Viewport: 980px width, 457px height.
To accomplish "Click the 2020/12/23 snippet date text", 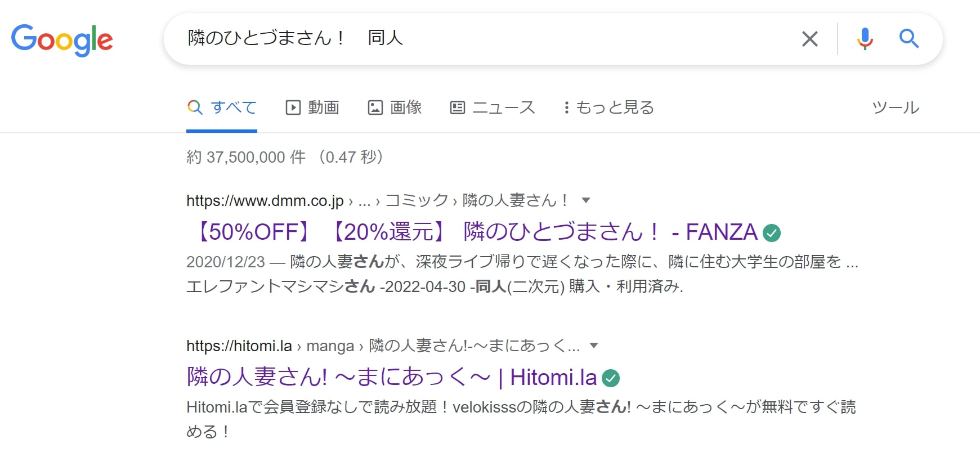I will (x=226, y=262).
